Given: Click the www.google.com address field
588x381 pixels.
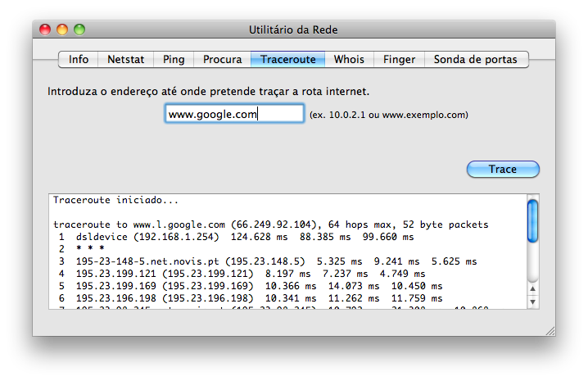Looking at the screenshot, I should pyautogui.click(x=234, y=115).
